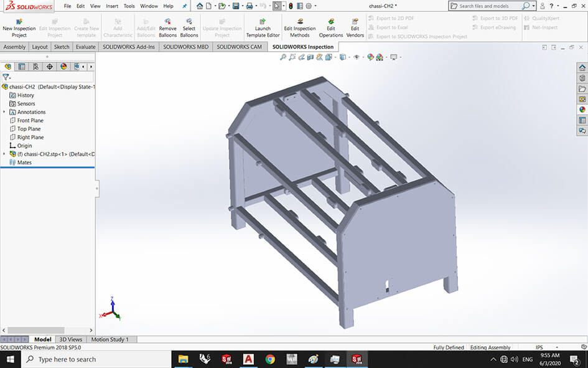This screenshot has height=368, width=588.
Task: Click the New Inspection Project icon
Action: pos(19,21)
